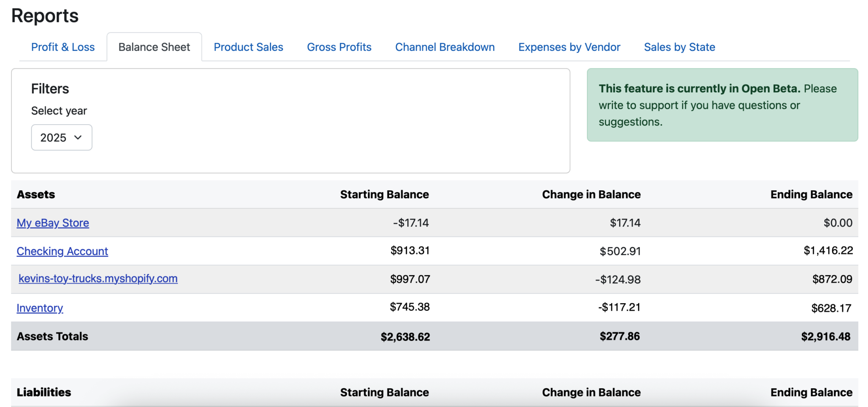Select the Product Sales tab

tap(248, 47)
